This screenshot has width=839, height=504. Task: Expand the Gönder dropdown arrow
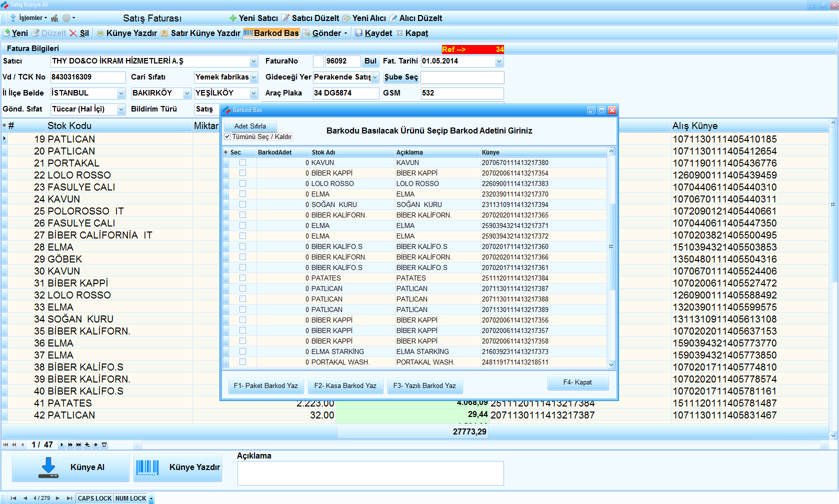pos(345,33)
